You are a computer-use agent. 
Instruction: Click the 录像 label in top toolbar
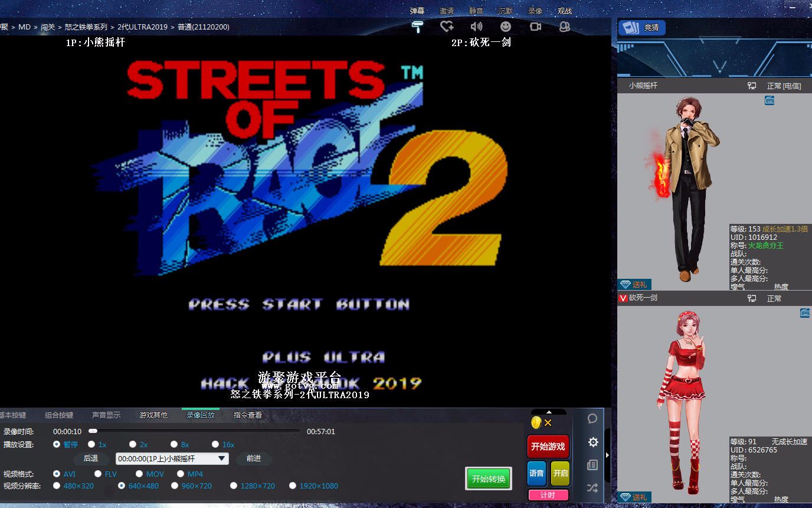coord(535,11)
